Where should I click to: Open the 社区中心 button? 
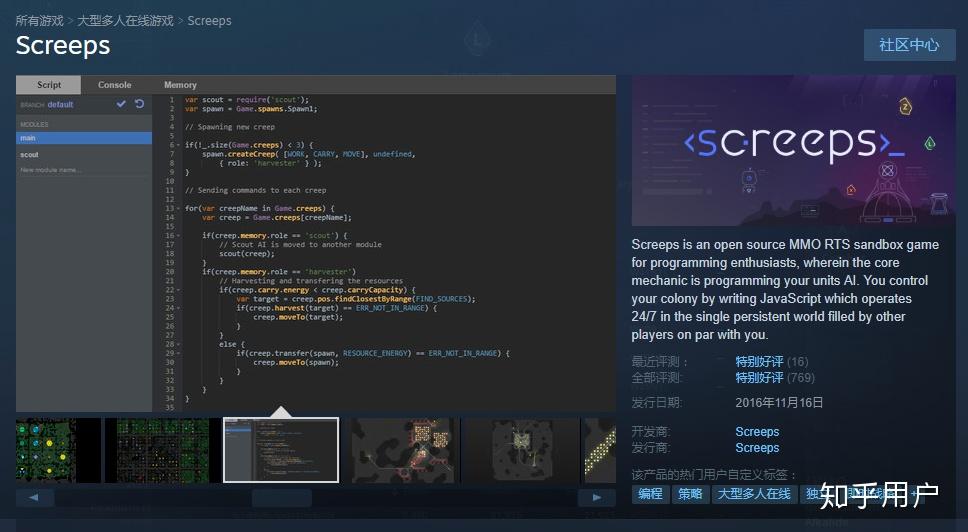click(909, 44)
